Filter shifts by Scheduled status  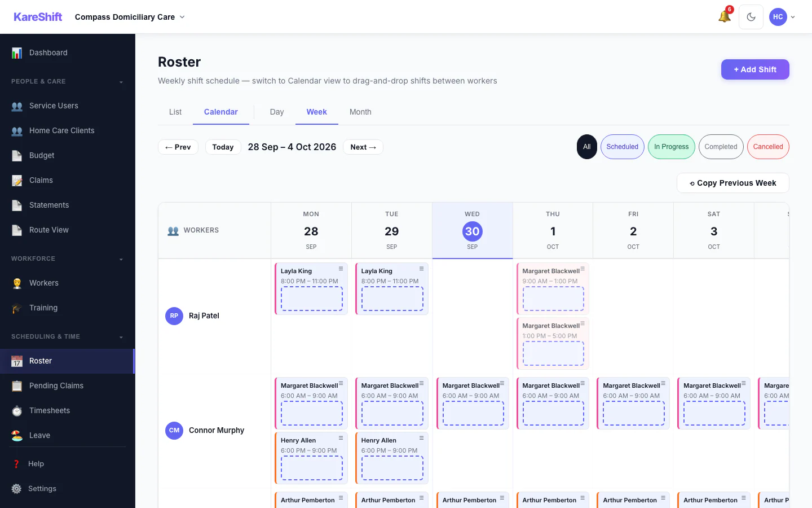(x=623, y=147)
